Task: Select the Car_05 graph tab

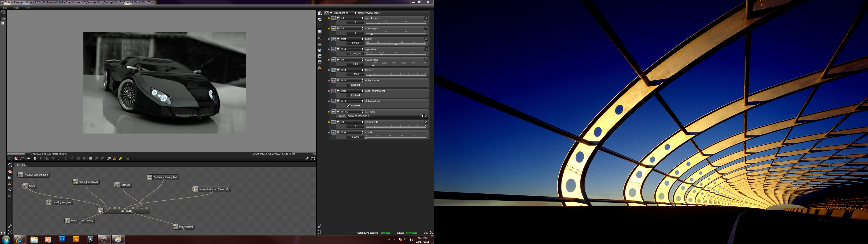Action: click(x=21, y=165)
